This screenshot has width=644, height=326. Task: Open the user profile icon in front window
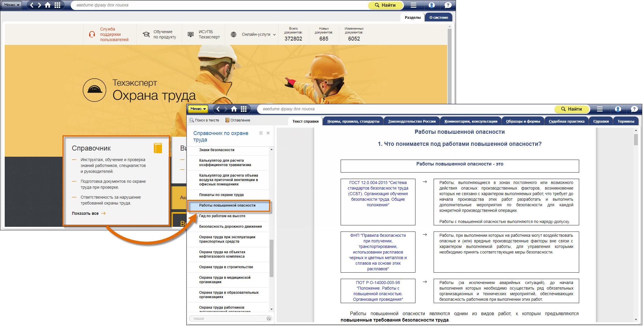tap(618, 109)
